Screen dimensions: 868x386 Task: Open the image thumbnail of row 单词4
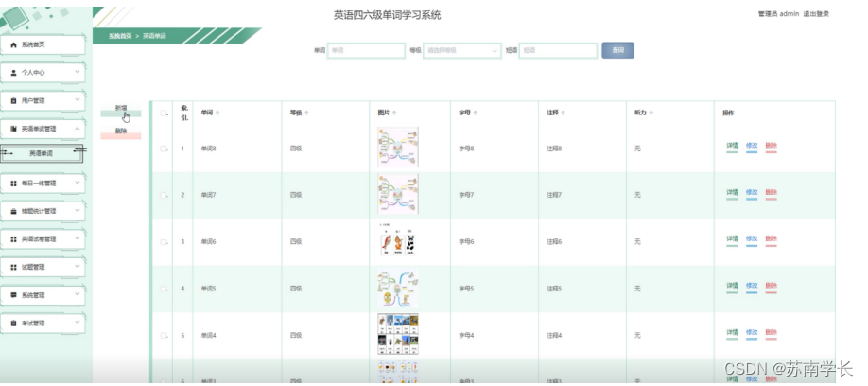tap(398, 335)
